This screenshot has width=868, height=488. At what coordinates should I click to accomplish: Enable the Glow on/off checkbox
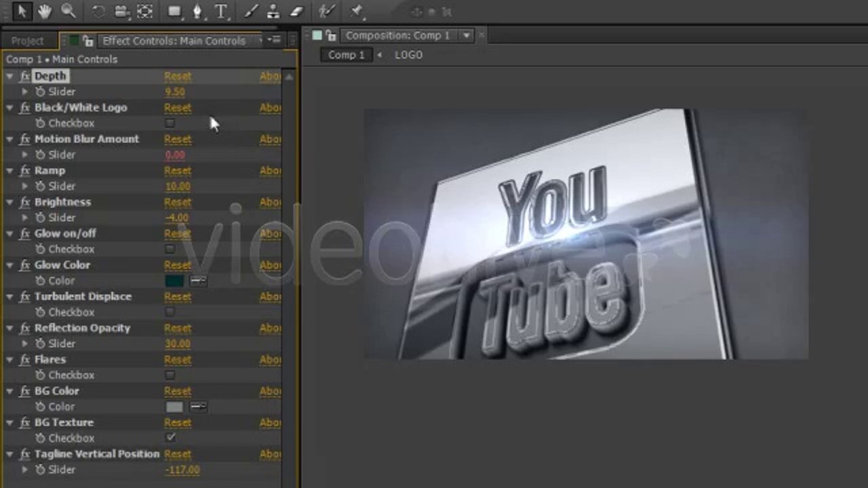(170, 249)
